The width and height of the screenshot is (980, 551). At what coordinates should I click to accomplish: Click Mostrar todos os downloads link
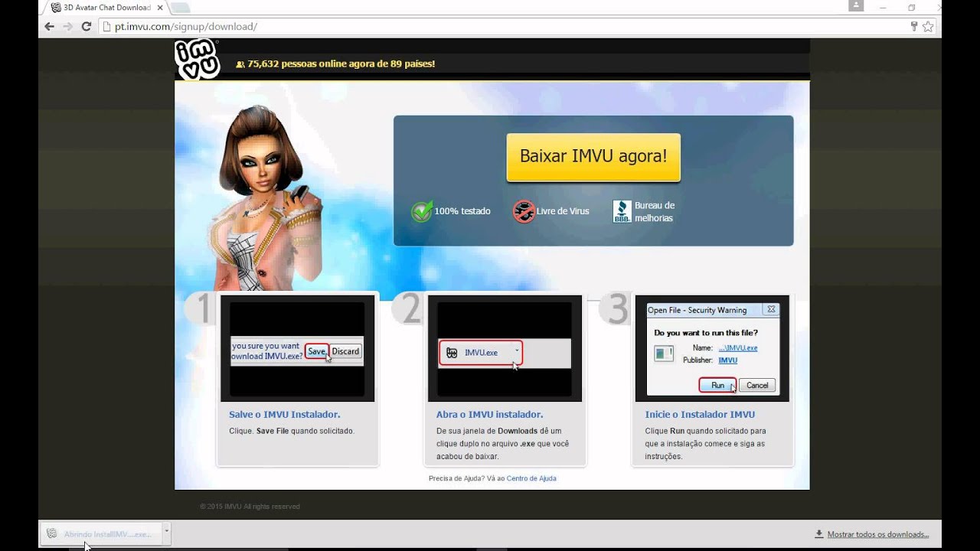click(x=877, y=534)
